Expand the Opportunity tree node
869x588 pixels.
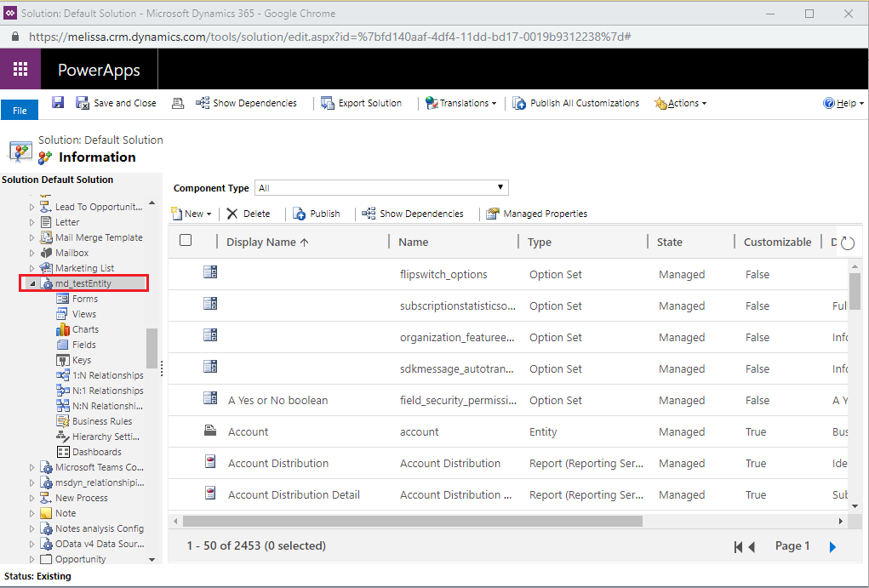point(31,559)
